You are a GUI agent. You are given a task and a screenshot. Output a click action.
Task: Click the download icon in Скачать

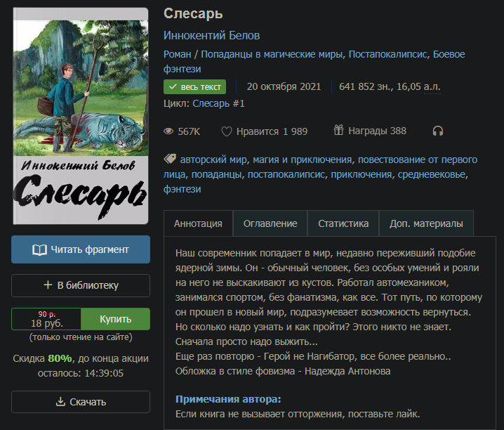60,401
